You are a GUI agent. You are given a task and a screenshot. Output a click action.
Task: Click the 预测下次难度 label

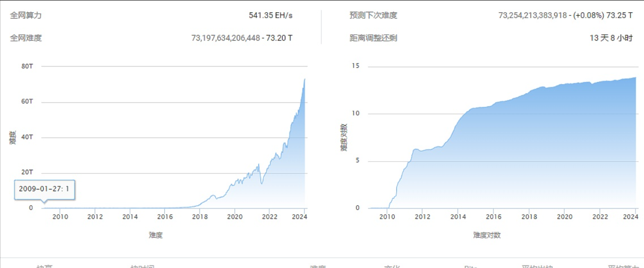tap(373, 15)
